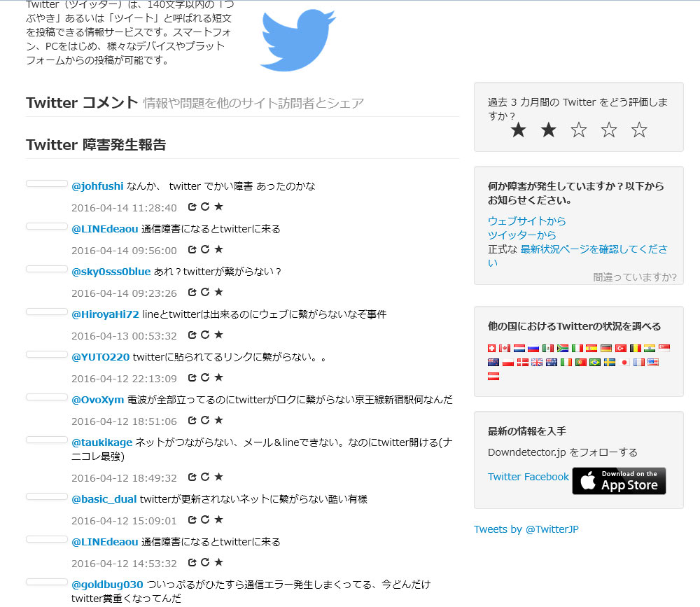Open the @HiroyaHi72 profile link
Screen dimensions: 700x607
coord(106,314)
